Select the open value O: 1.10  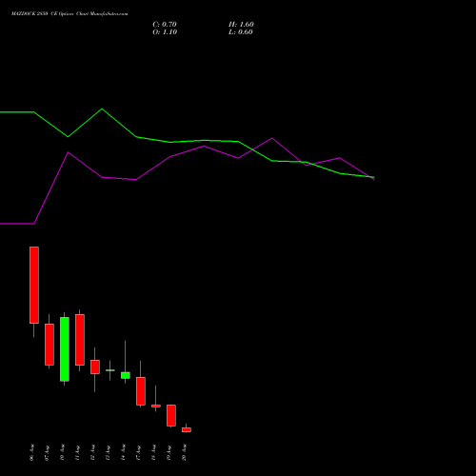[165, 32]
